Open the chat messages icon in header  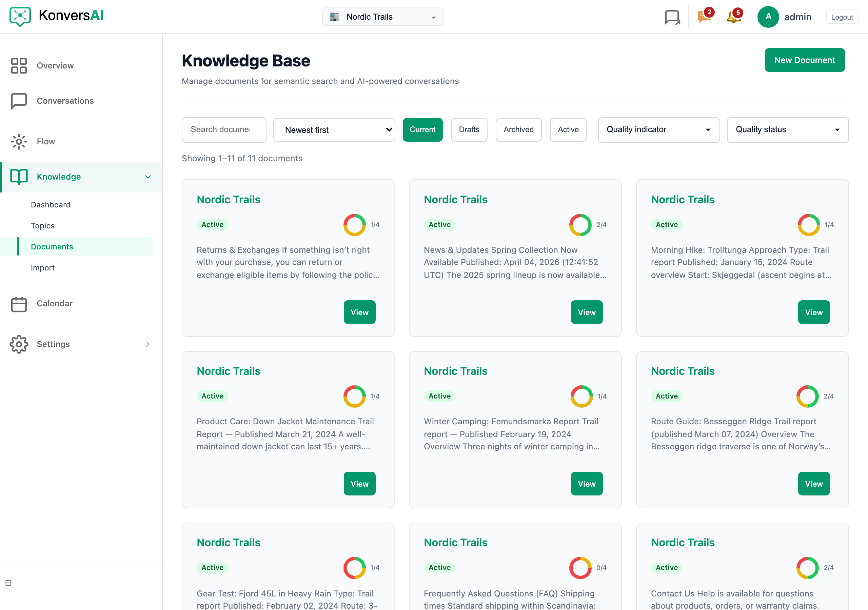pos(672,17)
